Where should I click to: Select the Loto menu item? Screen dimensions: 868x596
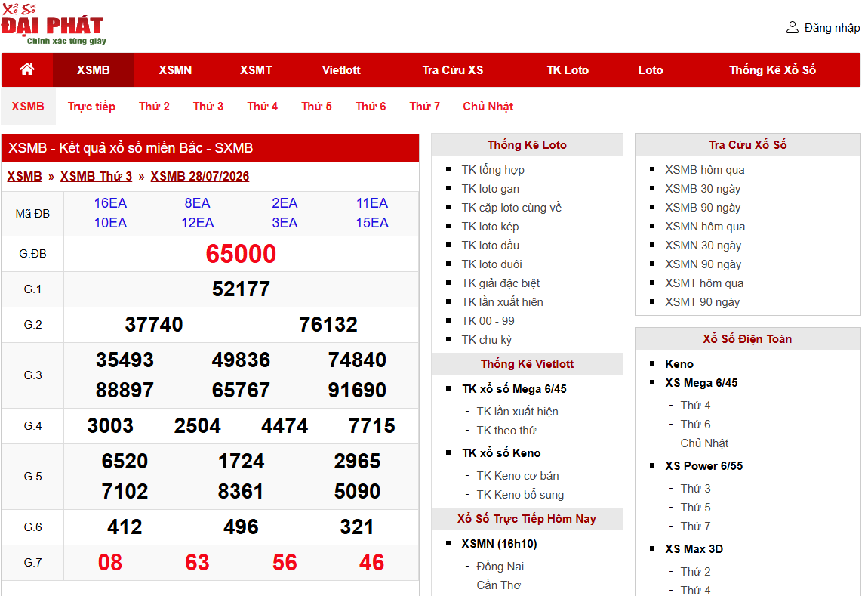pyautogui.click(x=651, y=69)
